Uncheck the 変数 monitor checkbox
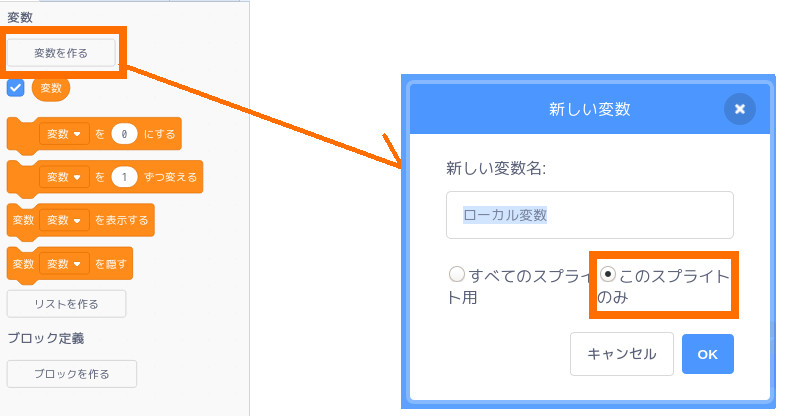The image size is (788, 416). [16, 88]
